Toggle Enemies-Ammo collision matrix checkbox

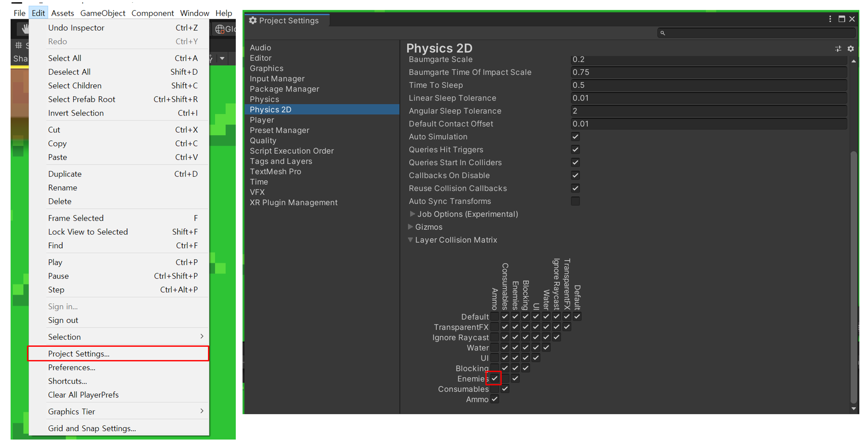[494, 378]
